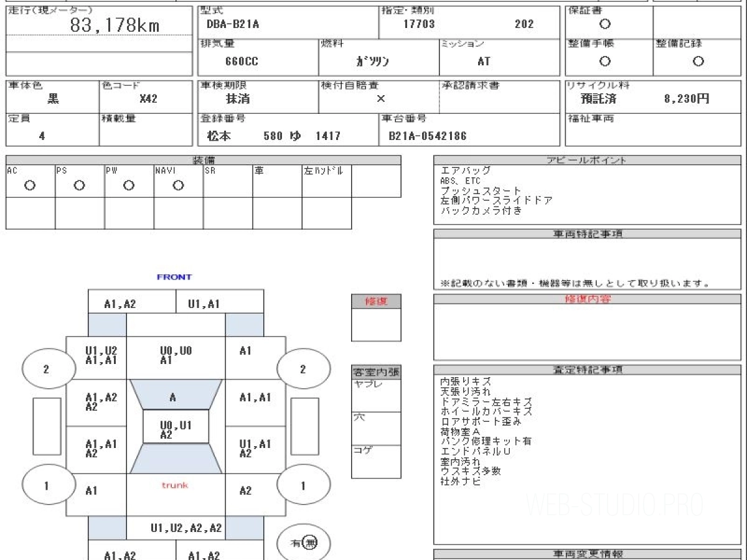Select the SR equipment cell
The image size is (747, 560).
click(x=228, y=180)
